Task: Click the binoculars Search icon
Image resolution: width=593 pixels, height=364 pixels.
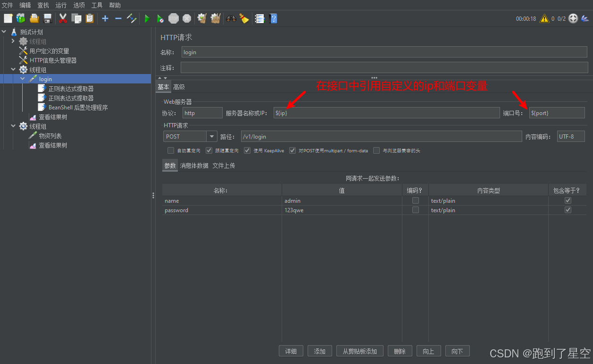Action: [x=231, y=18]
